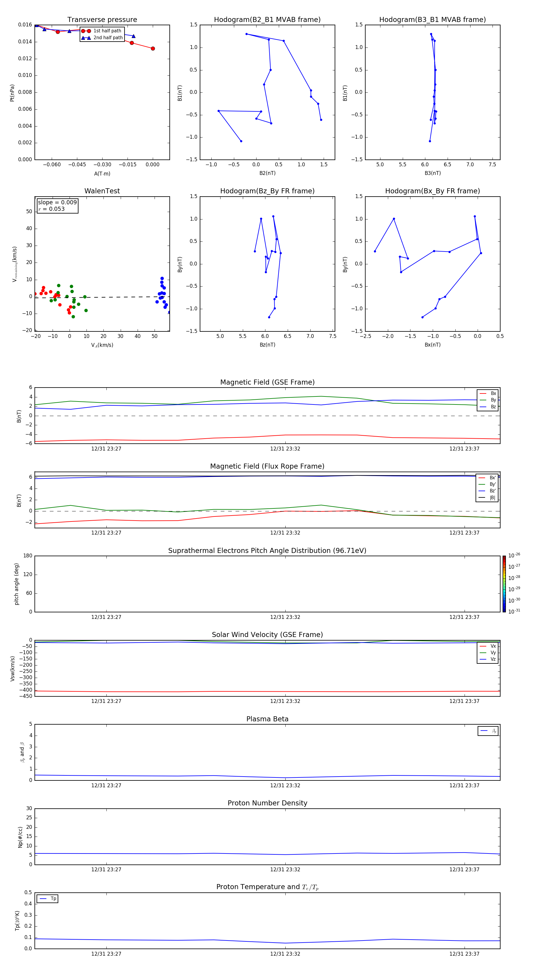Click the "10^-31" colorbar tick label

point(514,611)
